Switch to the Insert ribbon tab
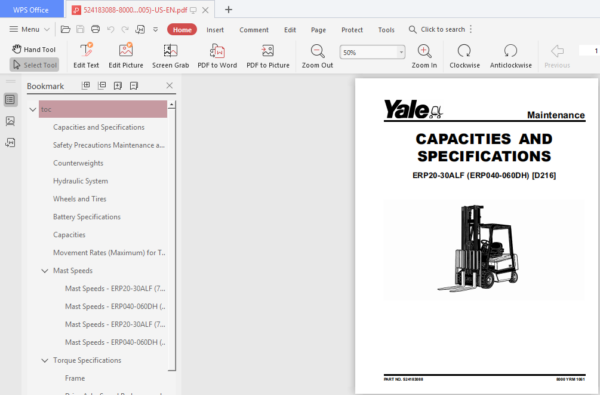 tap(215, 30)
